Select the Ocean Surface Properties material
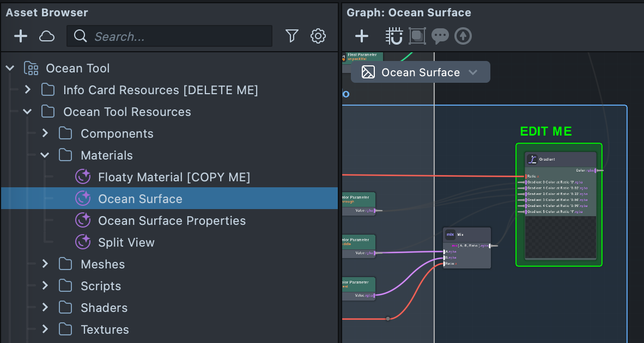 [x=172, y=221]
